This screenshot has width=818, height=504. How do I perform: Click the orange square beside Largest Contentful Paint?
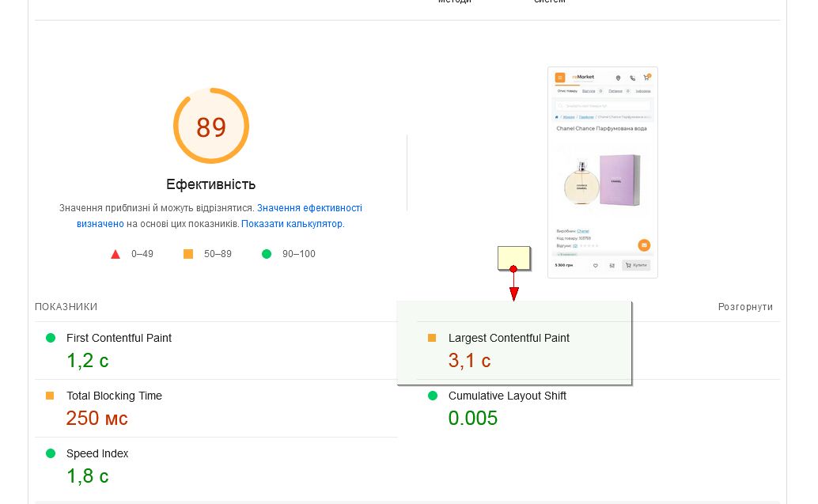pyautogui.click(x=432, y=338)
